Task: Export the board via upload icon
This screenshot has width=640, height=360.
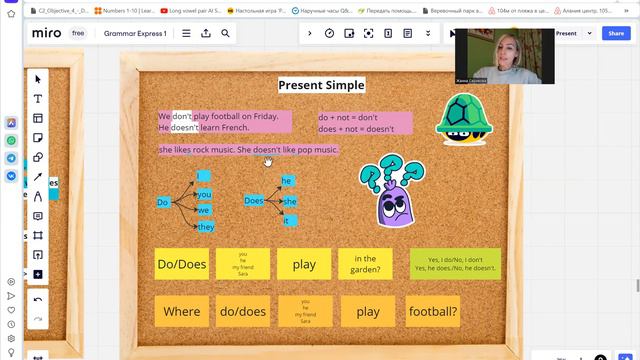Action: [206, 33]
